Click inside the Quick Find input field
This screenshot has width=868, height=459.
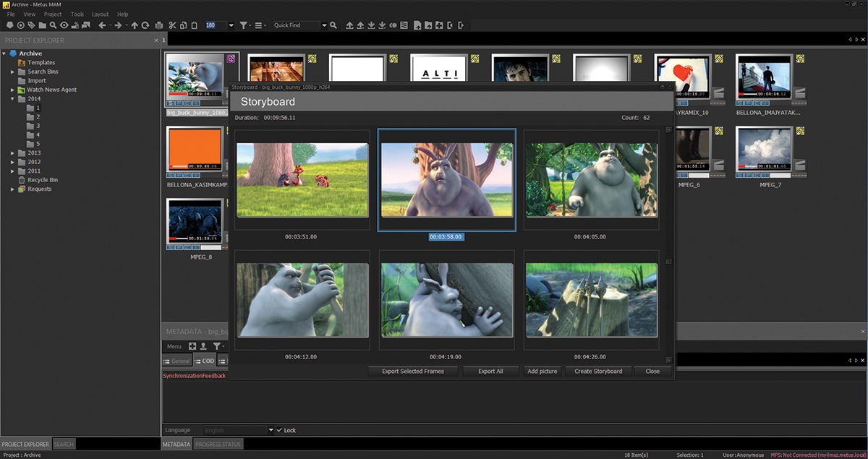click(296, 25)
